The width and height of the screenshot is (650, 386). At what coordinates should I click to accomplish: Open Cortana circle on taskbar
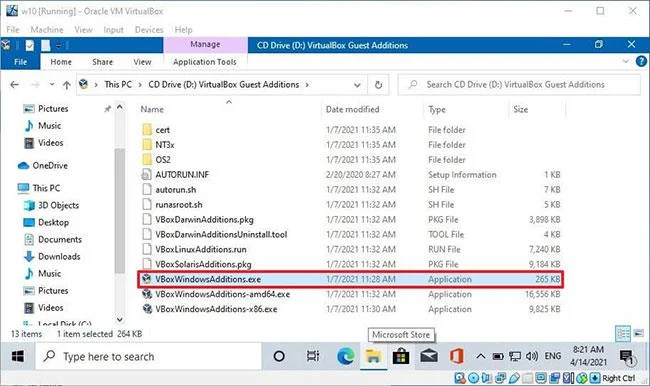click(x=279, y=356)
